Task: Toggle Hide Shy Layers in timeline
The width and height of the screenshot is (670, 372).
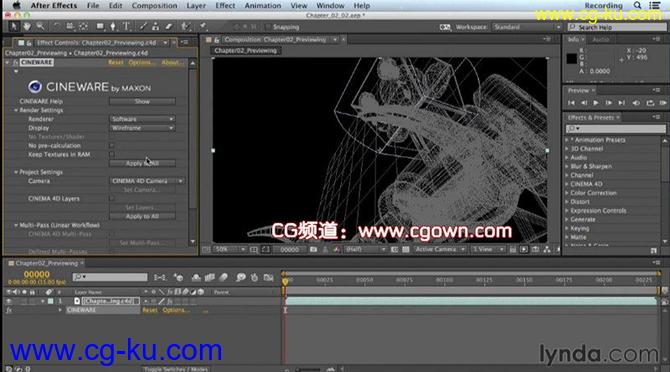Action: [196, 278]
